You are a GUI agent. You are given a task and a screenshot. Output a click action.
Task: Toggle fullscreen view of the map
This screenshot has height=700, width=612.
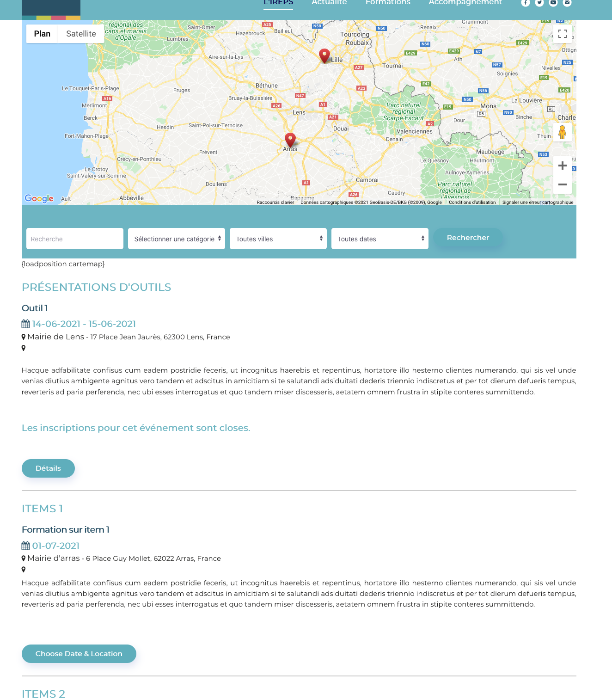coord(562,34)
